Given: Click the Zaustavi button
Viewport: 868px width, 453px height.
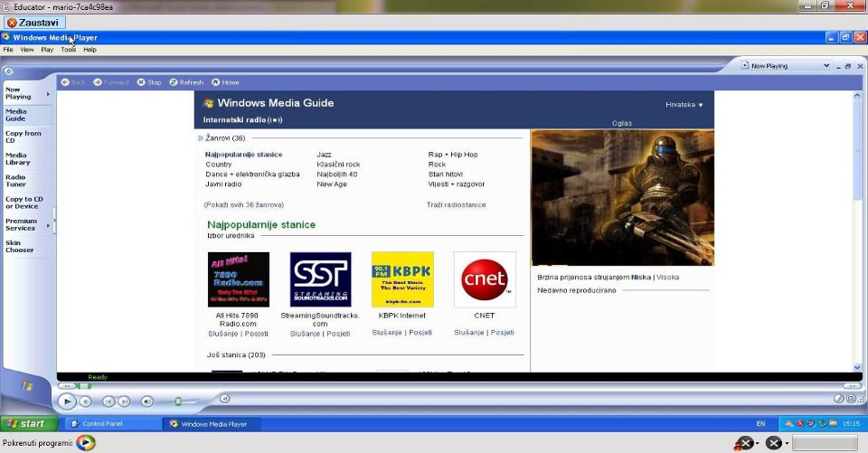Looking at the screenshot, I should pyautogui.click(x=35, y=23).
